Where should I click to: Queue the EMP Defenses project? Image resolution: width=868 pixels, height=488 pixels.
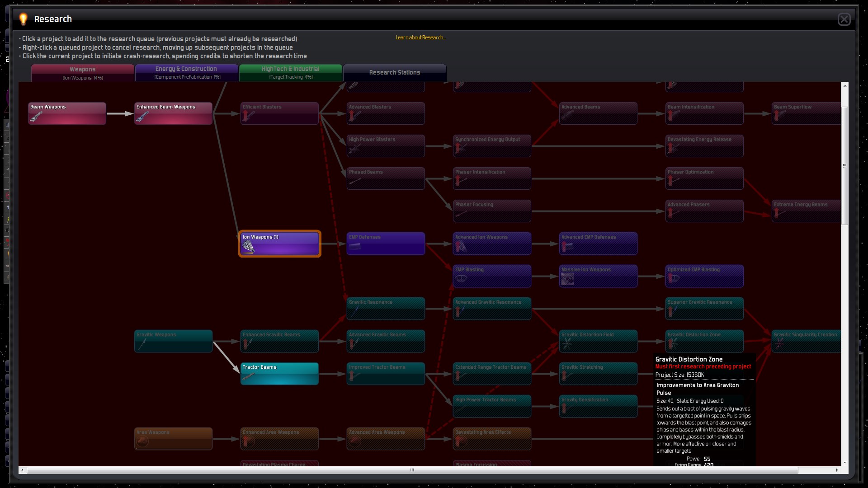385,244
